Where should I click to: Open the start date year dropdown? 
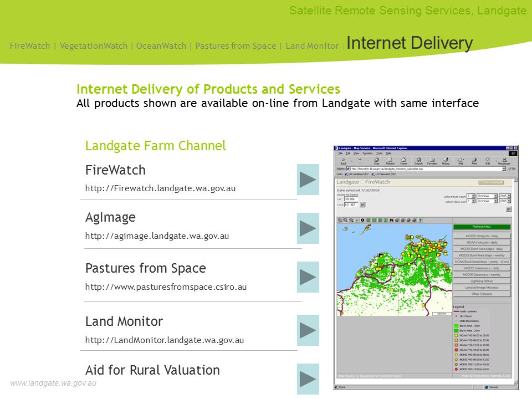click(x=509, y=196)
